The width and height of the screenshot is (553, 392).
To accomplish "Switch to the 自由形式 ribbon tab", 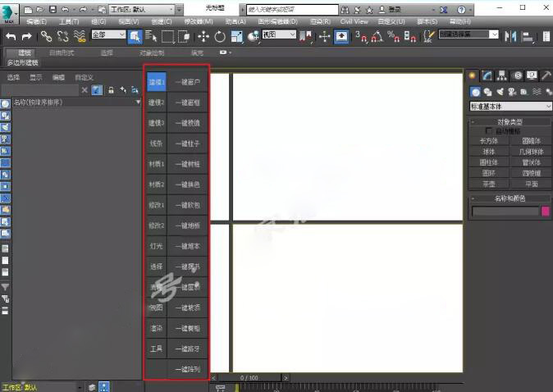I will 62,52.
